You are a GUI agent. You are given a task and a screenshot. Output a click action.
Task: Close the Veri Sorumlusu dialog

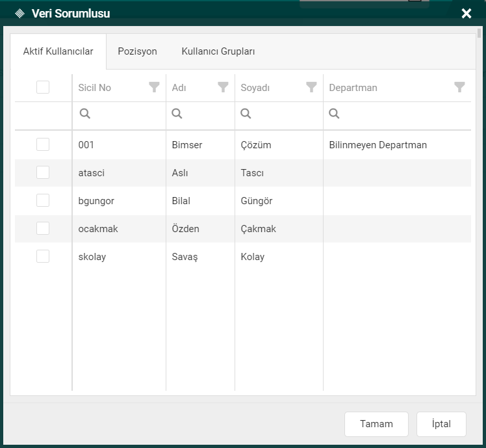[466, 14]
